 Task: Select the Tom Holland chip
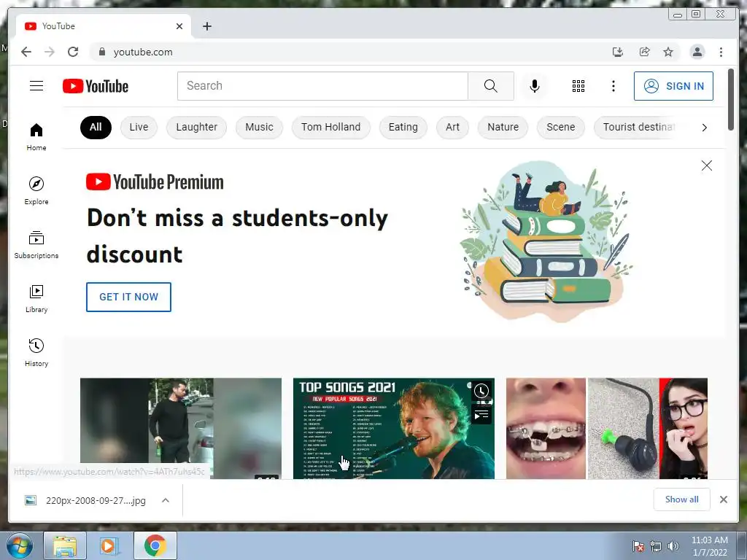tap(330, 127)
